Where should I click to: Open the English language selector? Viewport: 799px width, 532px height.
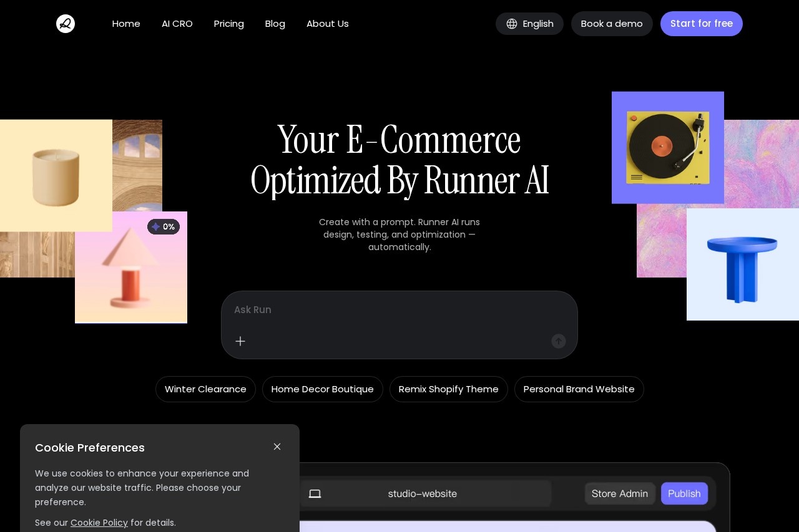pos(529,24)
